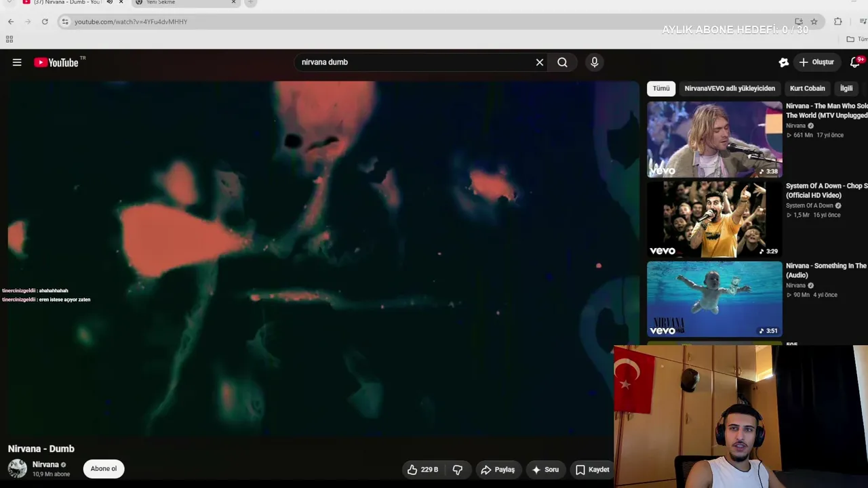
Task: Close the Nirvana - Dumb browser tab
Action: coord(121,3)
